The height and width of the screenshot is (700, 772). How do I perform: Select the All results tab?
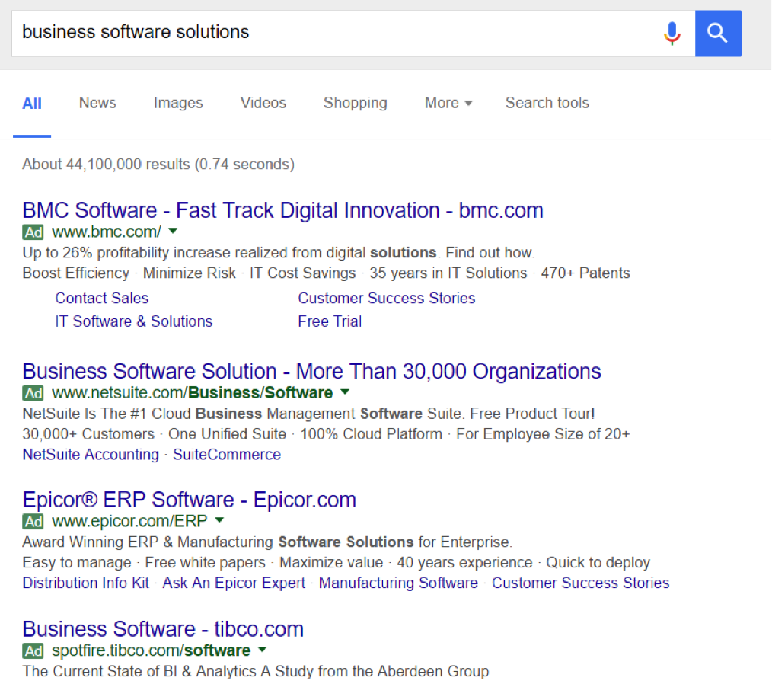coord(32,104)
